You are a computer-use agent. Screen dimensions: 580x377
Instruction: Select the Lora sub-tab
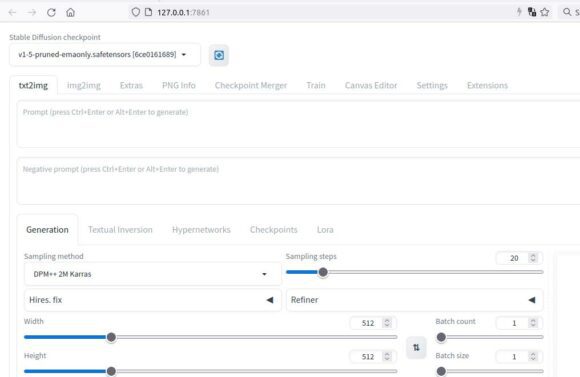[x=325, y=230]
